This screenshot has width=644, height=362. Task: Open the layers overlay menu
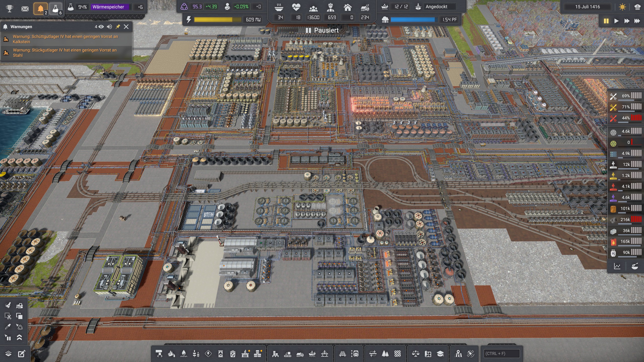click(x=8, y=354)
